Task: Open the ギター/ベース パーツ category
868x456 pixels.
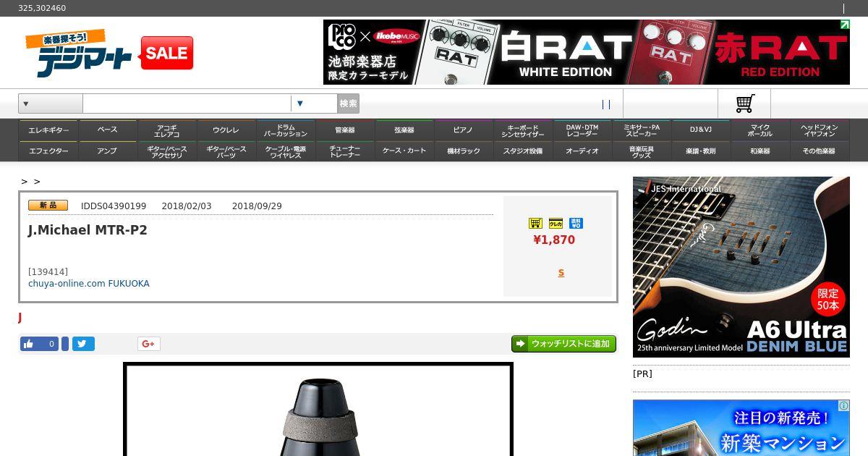Action: [x=226, y=151]
